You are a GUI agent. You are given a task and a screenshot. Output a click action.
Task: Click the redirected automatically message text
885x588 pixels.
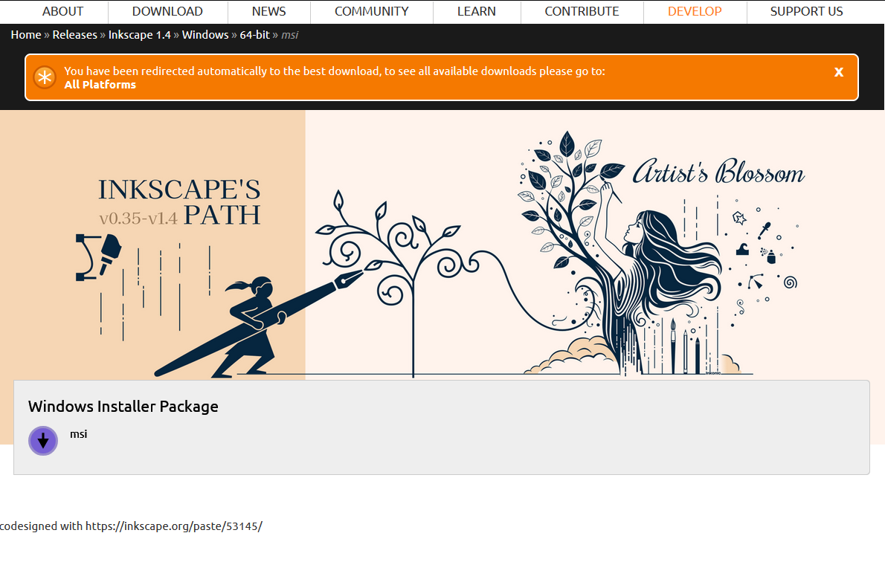click(x=335, y=71)
